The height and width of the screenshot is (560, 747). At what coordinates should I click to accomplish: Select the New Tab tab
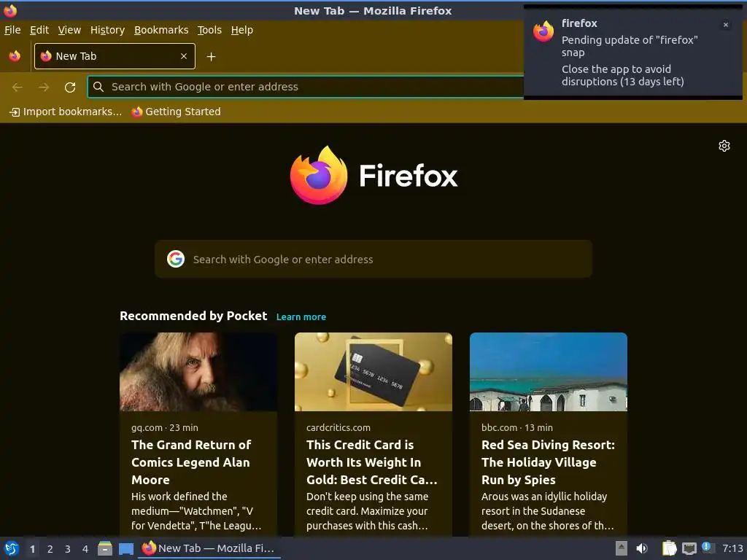[115, 56]
